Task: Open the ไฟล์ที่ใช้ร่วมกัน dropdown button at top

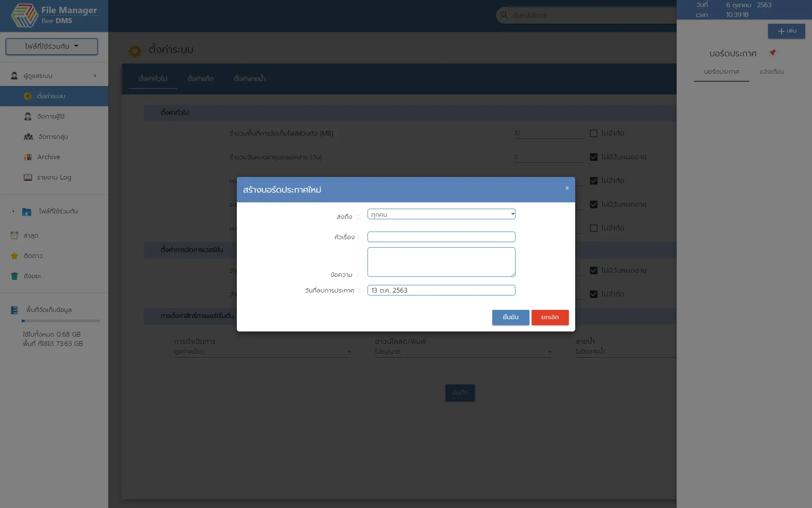Action: tap(52, 46)
